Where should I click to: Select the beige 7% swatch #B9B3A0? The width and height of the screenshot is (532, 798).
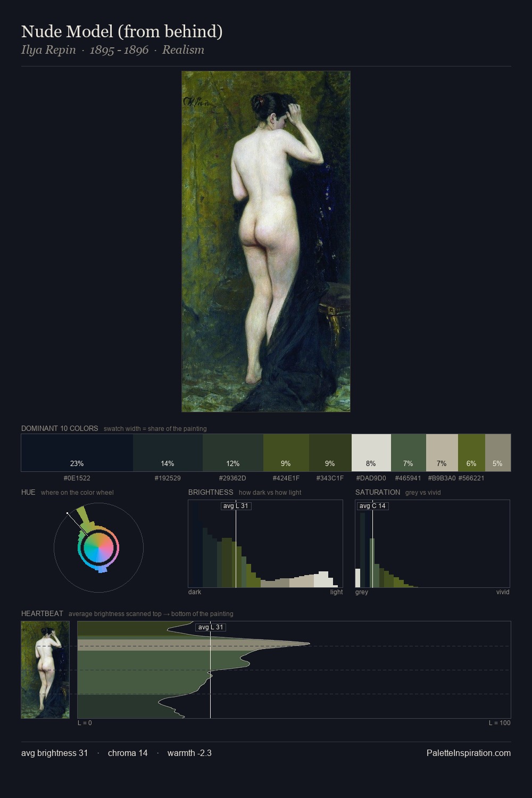[x=442, y=453]
